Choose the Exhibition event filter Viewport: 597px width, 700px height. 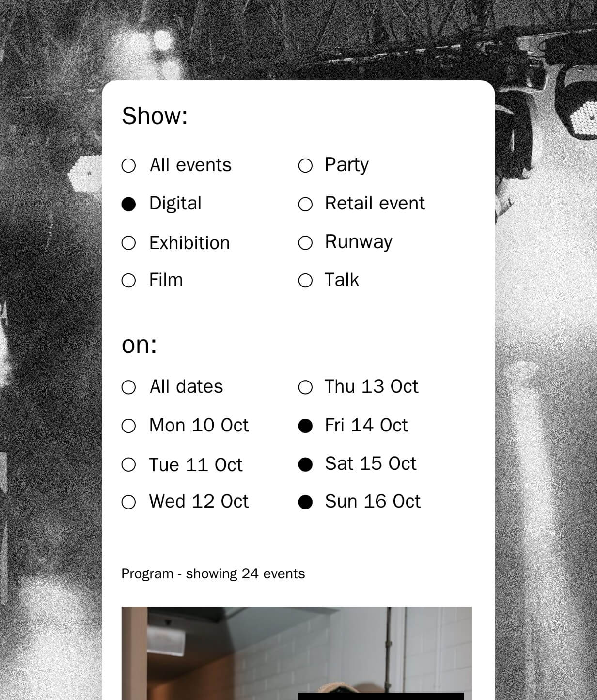tap(128, 243)
